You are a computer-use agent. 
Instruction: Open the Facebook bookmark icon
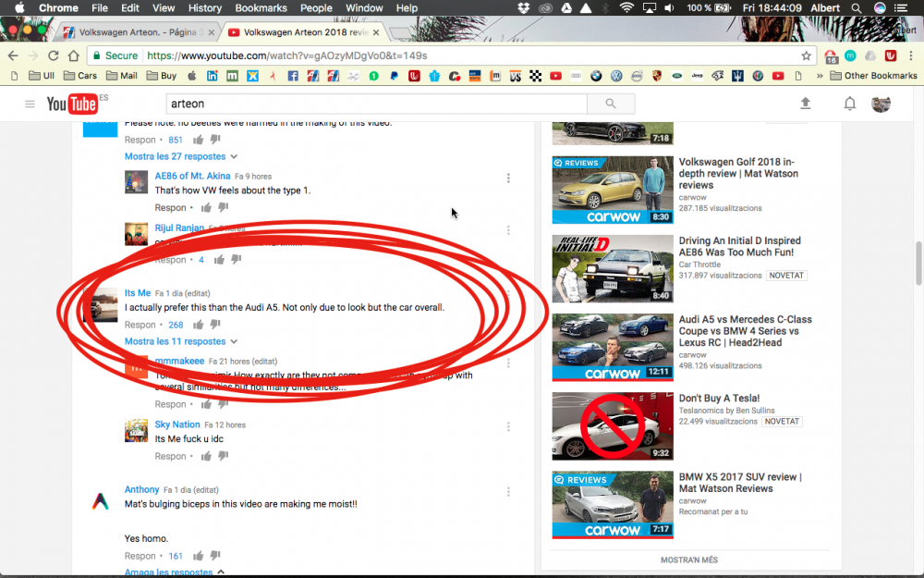(293, 76)
